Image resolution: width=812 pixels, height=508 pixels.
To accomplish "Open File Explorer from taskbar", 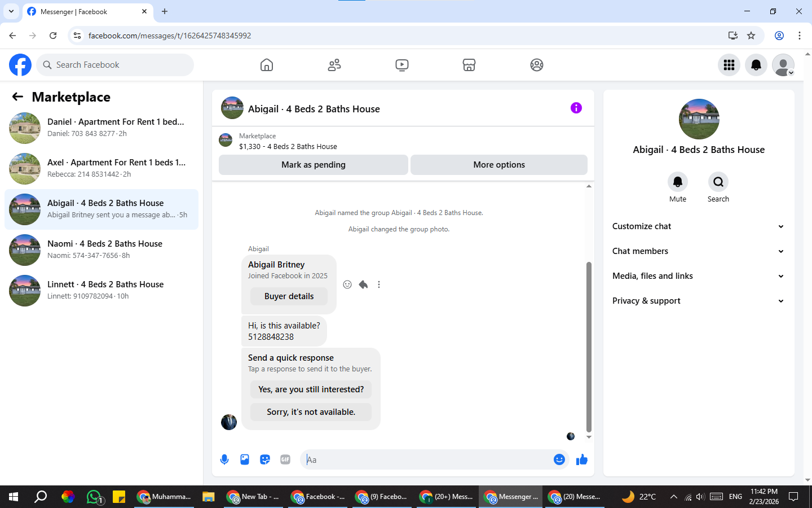I will (x=209, y=497).
